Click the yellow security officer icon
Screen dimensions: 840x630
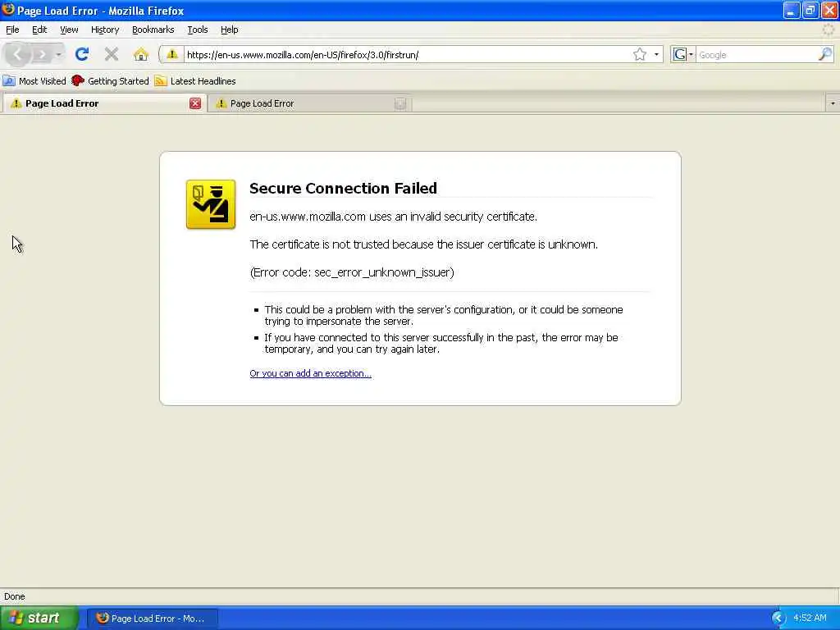tap(211, 204)
